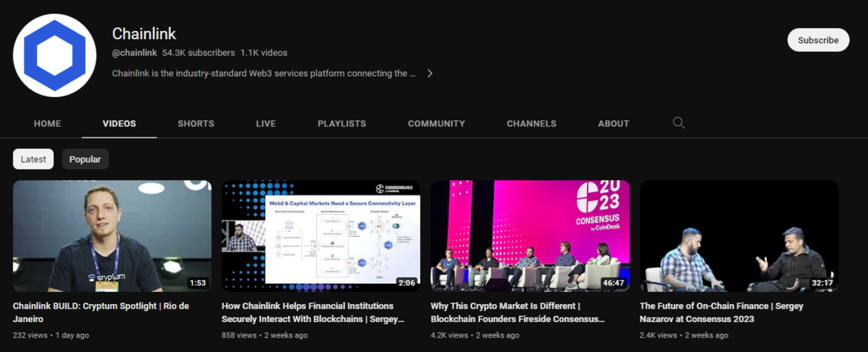Expand the channel description chevron arrow

click(430, 73)
